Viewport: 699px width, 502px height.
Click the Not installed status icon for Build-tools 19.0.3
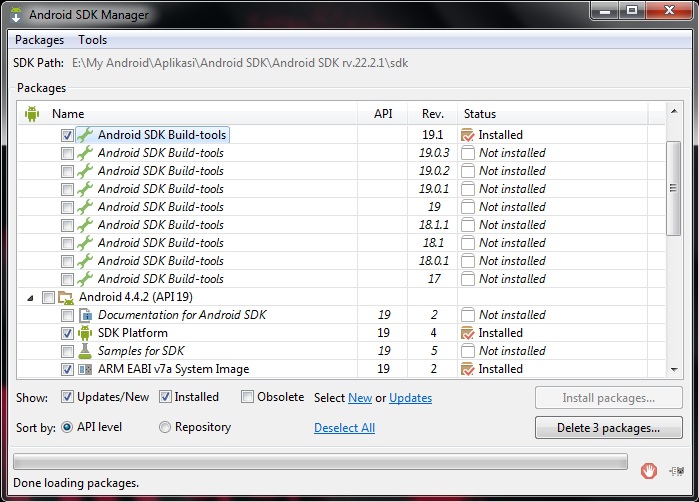468,153
